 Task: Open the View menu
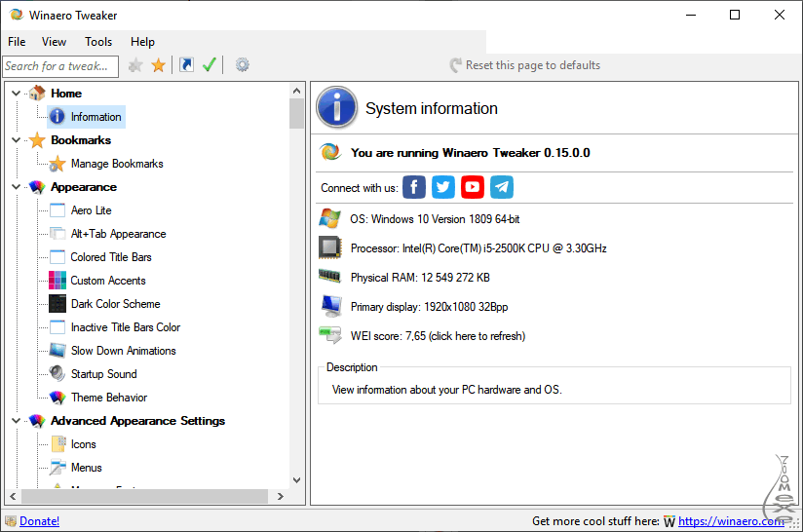point(54,42)
